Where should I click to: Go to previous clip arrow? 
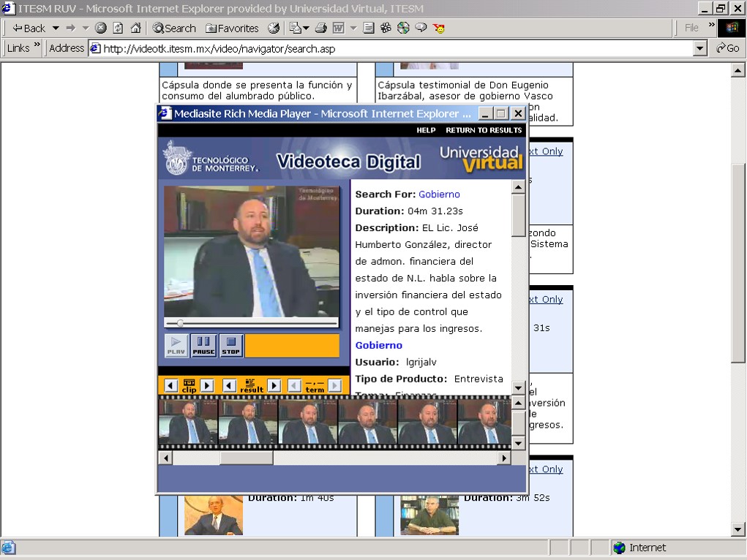tap(170, 385)
